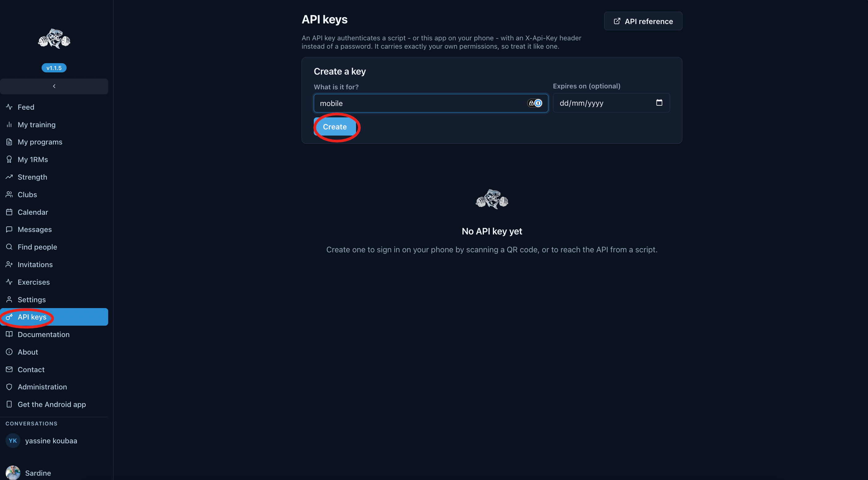Click the Find people magnifier icon
This screenshot has height=480, width=868.
(x=9, y=247)
